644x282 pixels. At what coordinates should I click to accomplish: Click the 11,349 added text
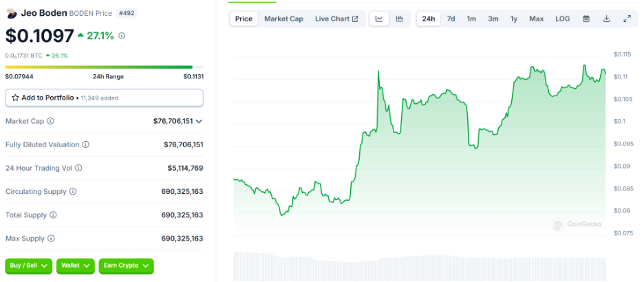tap(100, 98)
